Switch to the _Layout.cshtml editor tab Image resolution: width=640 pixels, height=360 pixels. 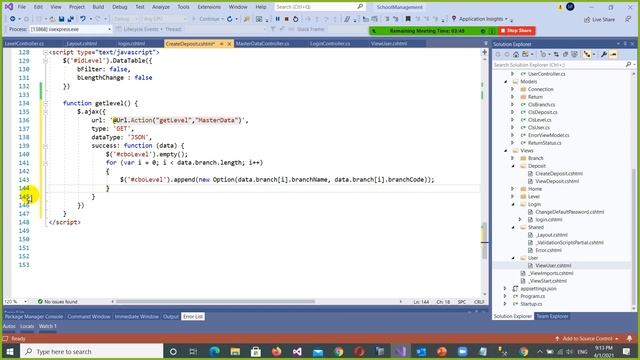pos(81,44)
